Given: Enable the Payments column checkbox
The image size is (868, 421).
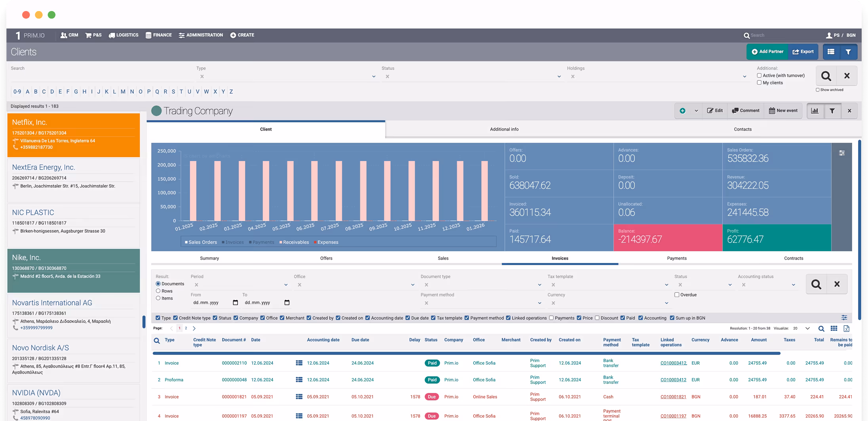Looking at the screenshot, I should point(551,318).
